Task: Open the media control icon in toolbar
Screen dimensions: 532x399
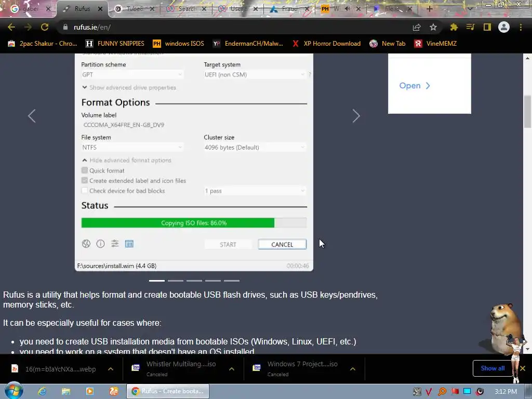Action: point(470,27)
